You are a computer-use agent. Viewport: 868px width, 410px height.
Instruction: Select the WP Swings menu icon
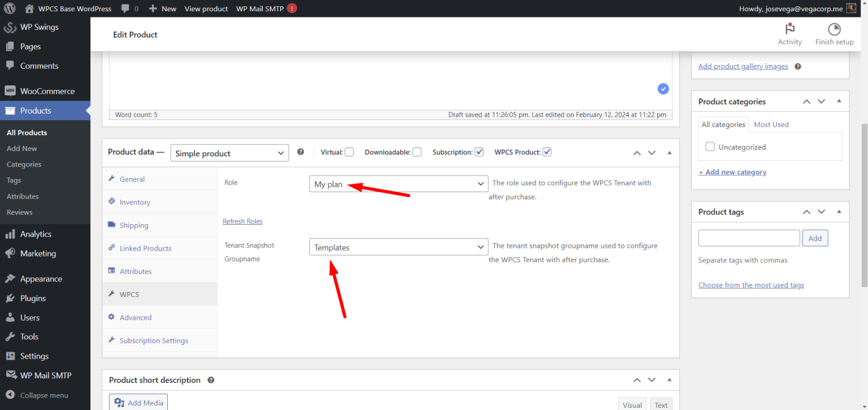tap(10, 27)
